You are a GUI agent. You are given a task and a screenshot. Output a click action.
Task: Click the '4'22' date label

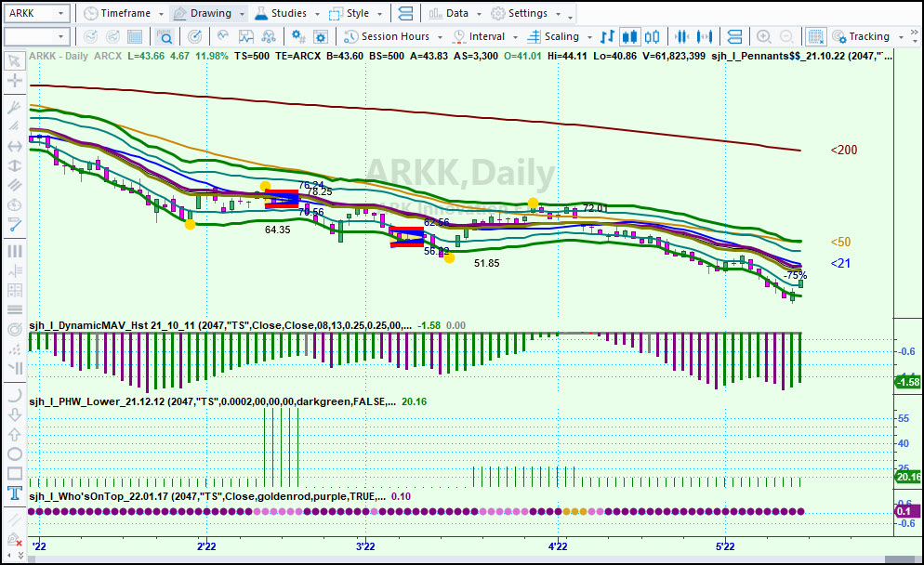[x=558, y=546]
